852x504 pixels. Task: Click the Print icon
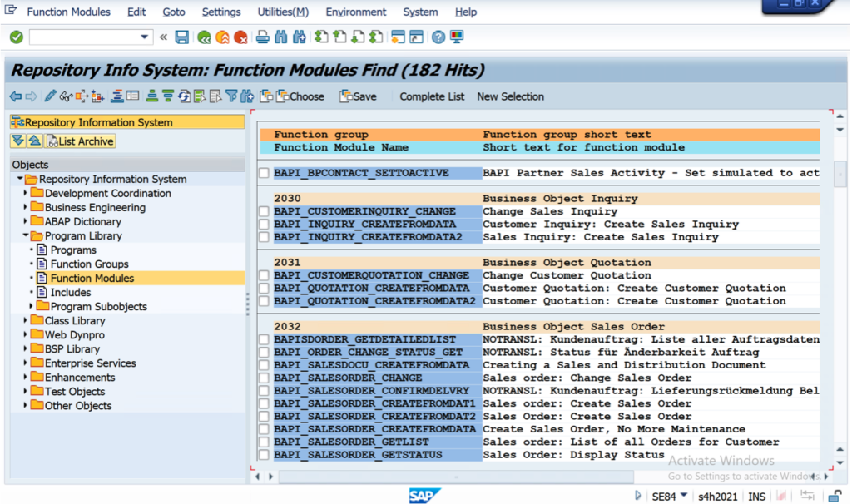(262, 37)
